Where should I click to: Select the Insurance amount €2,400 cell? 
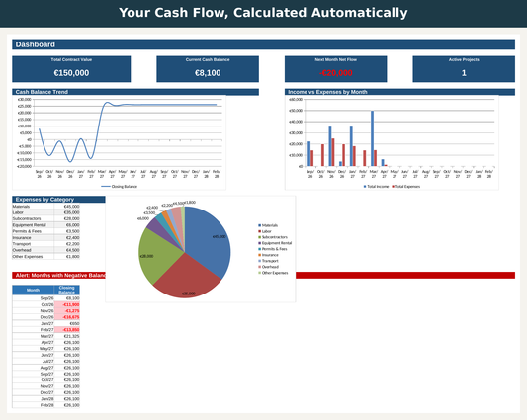click(67, 238)
